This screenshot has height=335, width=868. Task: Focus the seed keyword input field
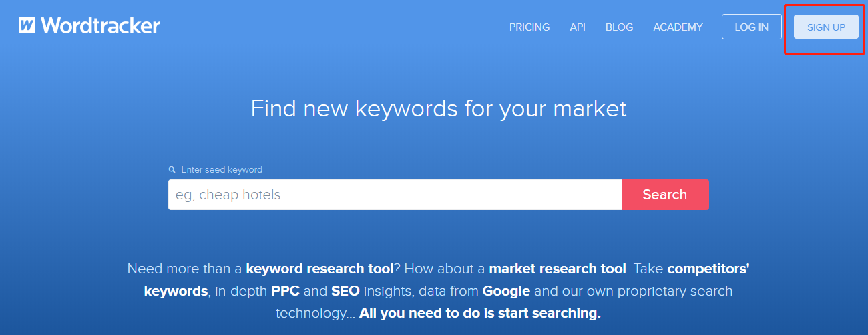pyautogui.click(x=395, y=195)
